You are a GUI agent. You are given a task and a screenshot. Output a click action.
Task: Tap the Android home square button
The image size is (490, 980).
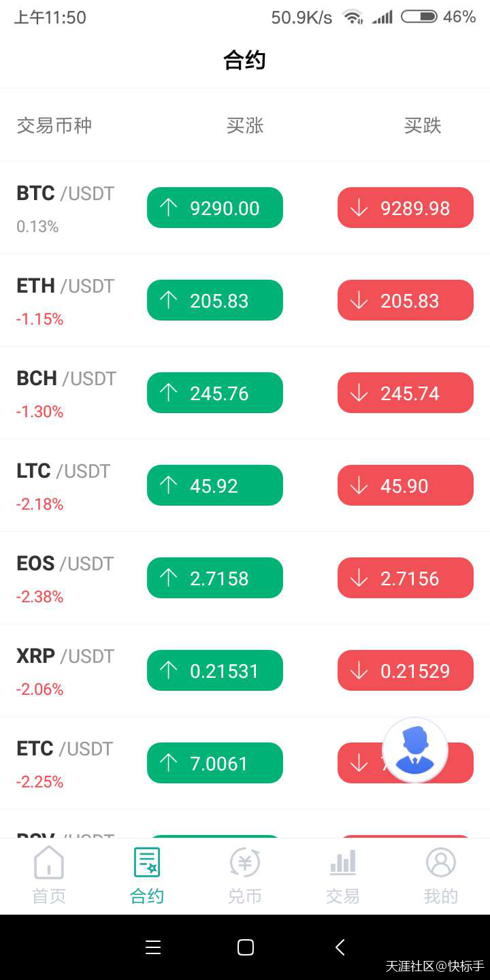tap(246, 947)
